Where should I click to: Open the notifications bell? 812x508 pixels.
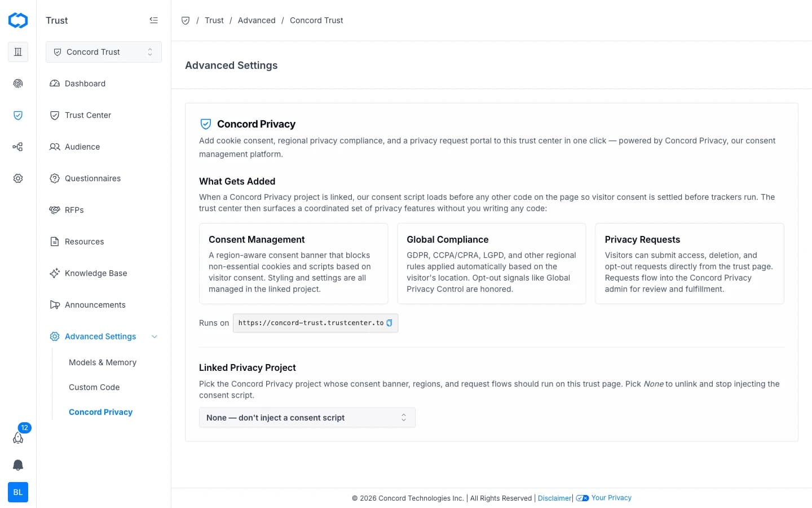pos(18,465)
